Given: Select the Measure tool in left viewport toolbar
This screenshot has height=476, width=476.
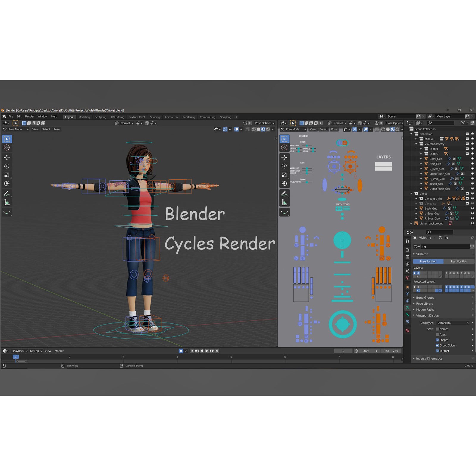Looking at the screenshot, I should pyautogui.click(x=7, y=203).
